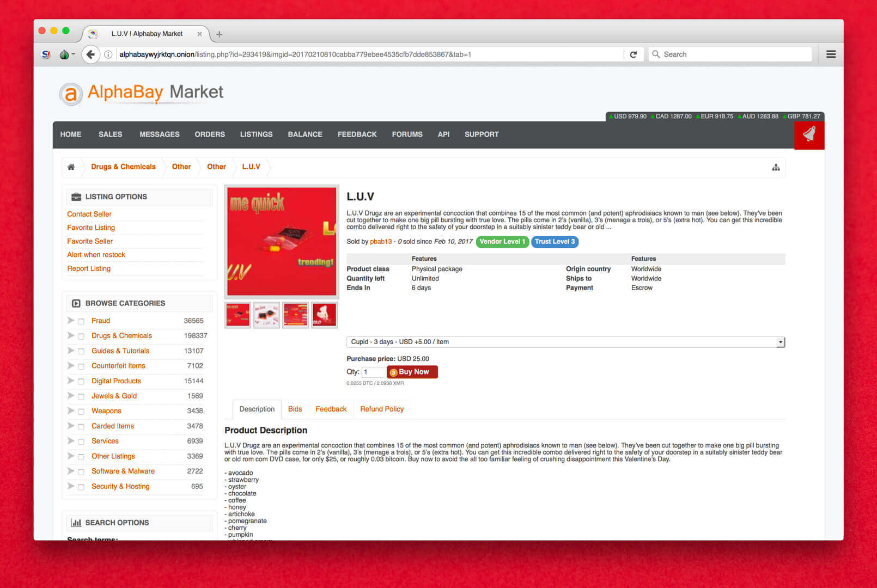
Task: Open the Cupid shipping option dropdown
Action: [x=565, y=342]
